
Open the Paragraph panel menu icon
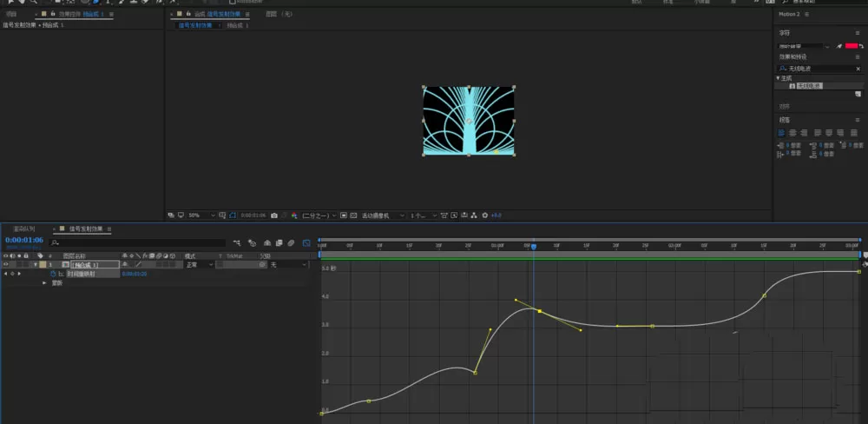(858, 120)
